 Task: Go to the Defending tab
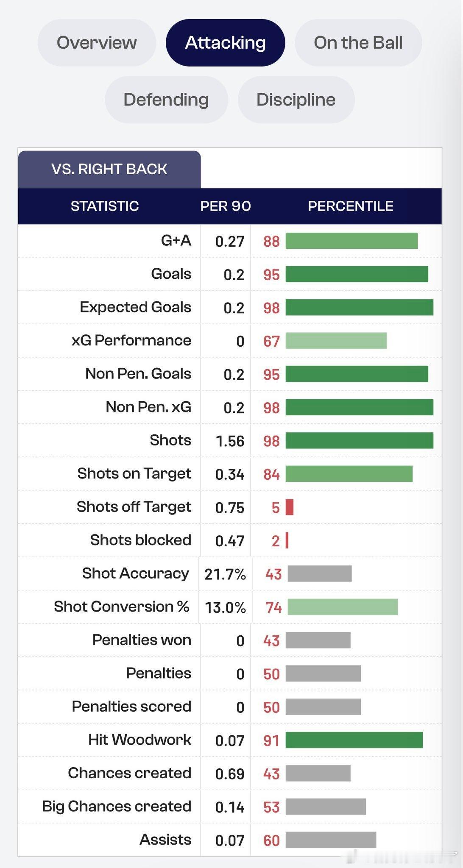[166, 100]
